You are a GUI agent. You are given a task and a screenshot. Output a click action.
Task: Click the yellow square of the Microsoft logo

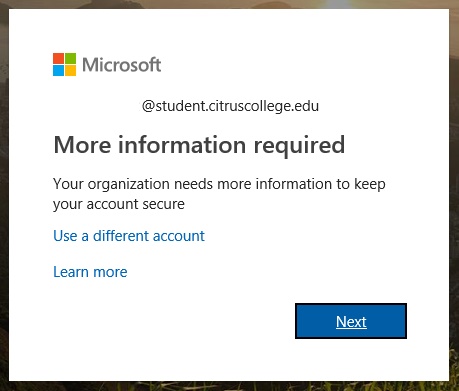(x=70, y=70)
